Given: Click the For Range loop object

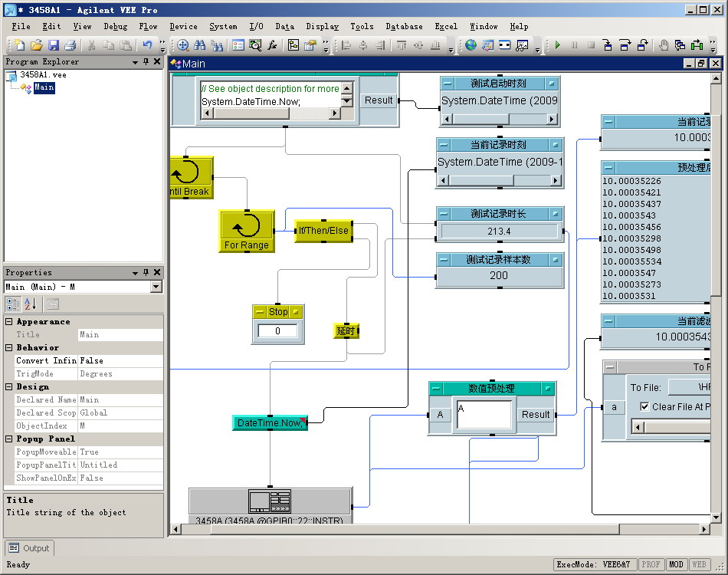Looking at the screenshot, I should pyautogui.click(x=247, y=232).
